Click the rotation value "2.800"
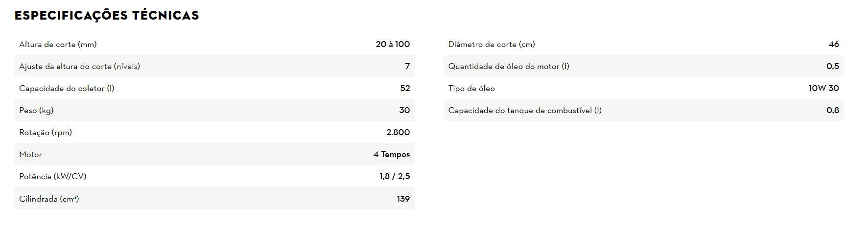This screenshot has width=868, height=230. coord(398,132)
